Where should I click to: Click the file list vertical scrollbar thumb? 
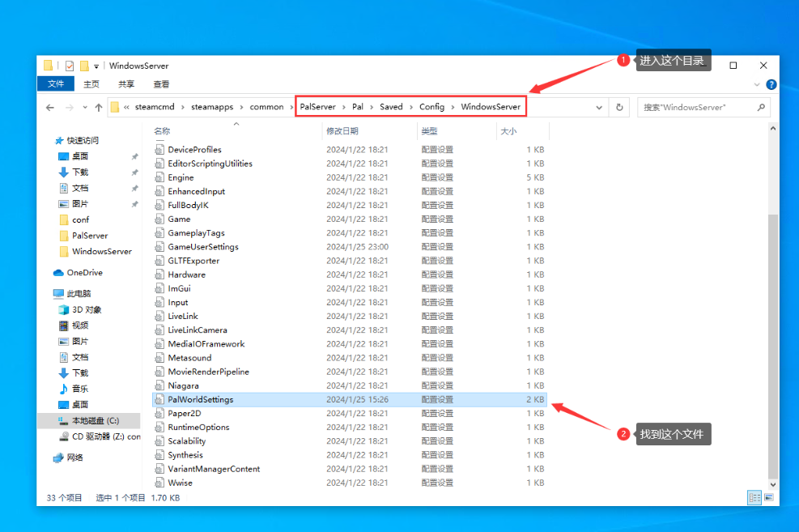(x=773, y=346)
